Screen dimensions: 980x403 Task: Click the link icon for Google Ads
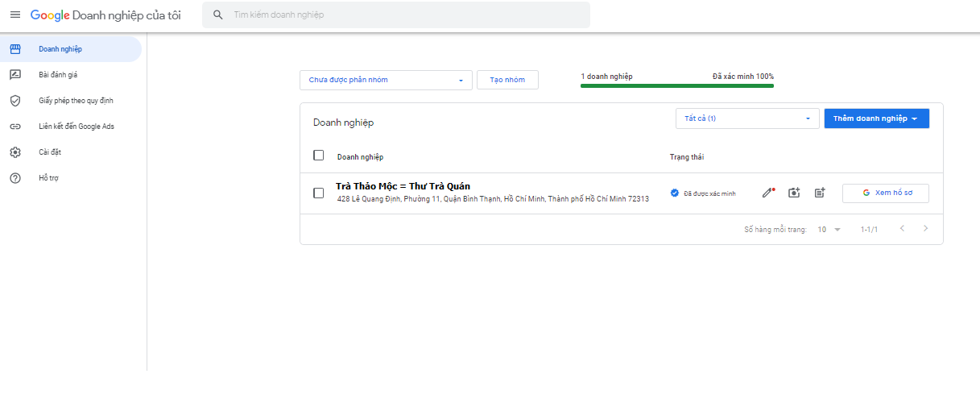[x=14, y=127]
